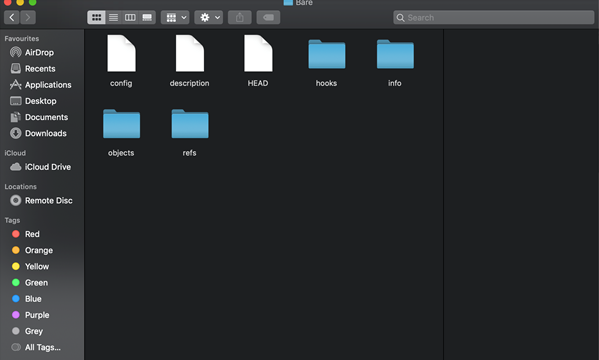Click in the Search field

click(494, 18)
